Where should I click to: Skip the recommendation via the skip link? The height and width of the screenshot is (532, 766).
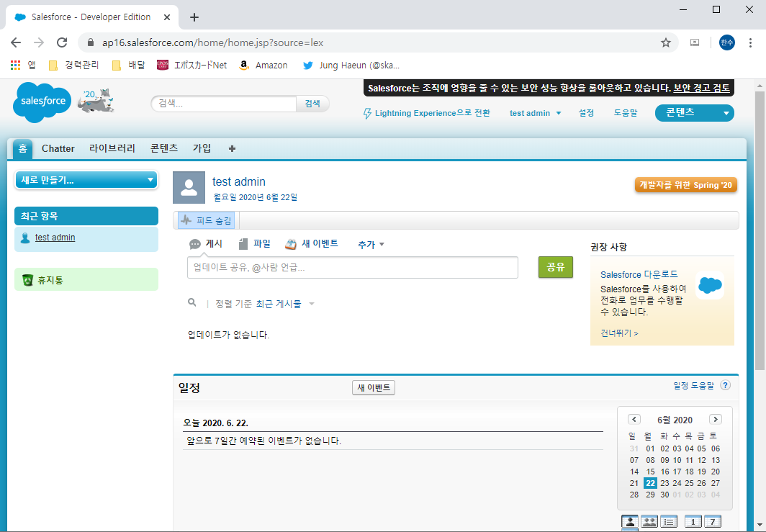[x=619, y=333]
